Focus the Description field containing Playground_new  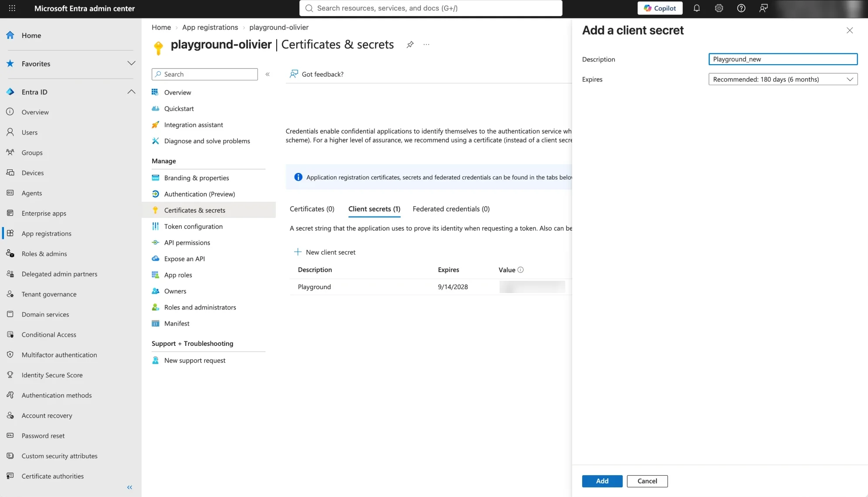pos(783,59)
